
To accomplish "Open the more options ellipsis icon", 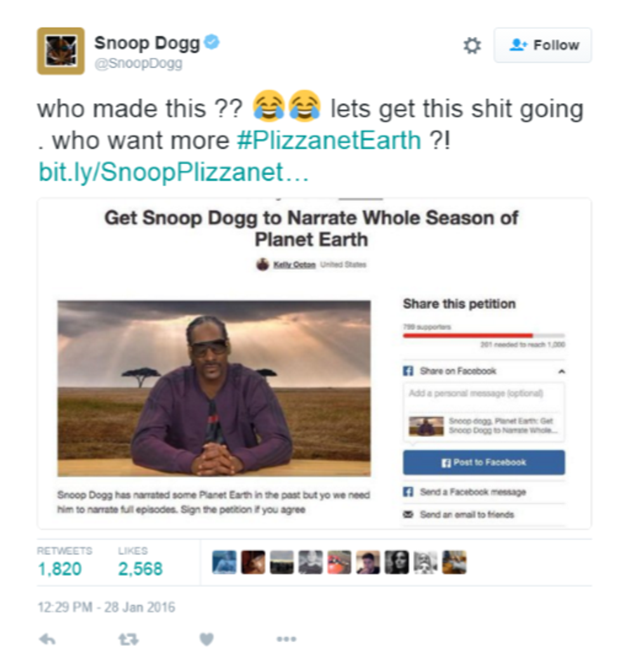I will 286,639.
